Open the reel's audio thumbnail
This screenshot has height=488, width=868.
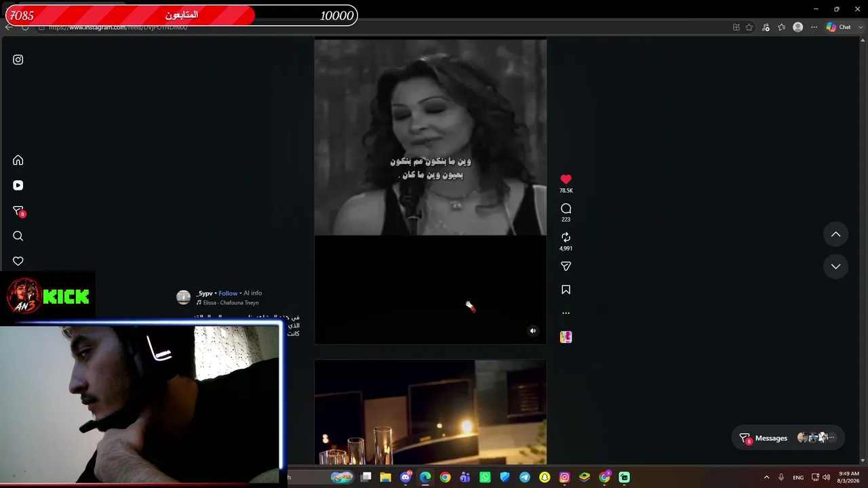point(566,337)
